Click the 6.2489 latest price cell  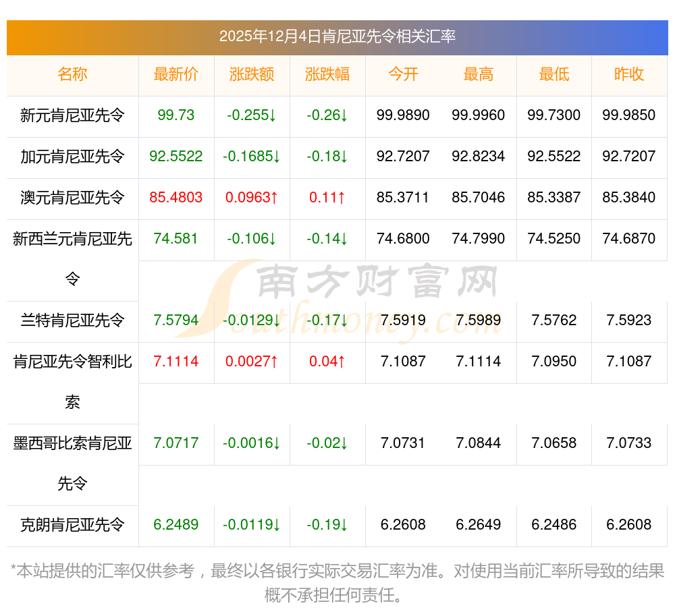176,525
